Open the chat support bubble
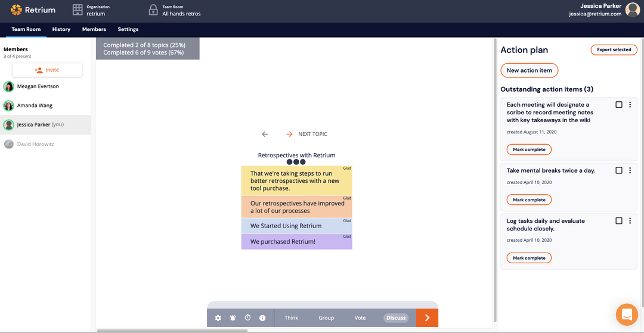Image resolution: width=644 pixels, height=333 pixels. pos(627,315)
